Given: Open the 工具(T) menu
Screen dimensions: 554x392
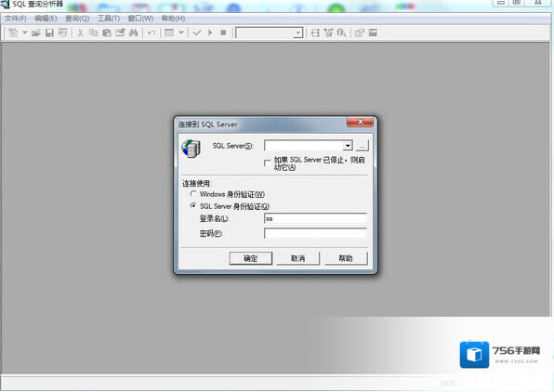Looking at the screenshot, I should (x=109, y=19).
